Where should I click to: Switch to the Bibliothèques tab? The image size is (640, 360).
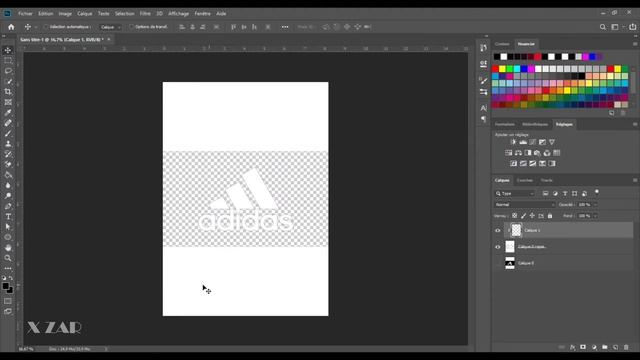[x=535, y=124]
